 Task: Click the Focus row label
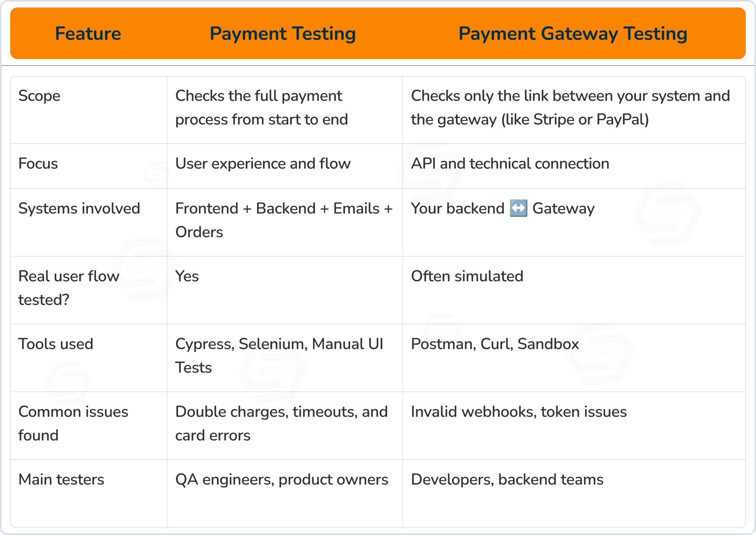point(38,164)
